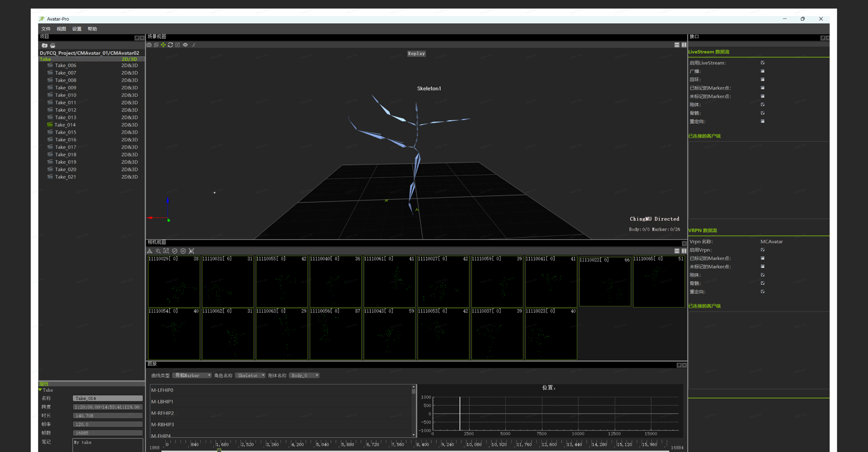Split scene view horizontally using layout icon
This screenshot has width=868, height=452.
[x=677, y=45]
